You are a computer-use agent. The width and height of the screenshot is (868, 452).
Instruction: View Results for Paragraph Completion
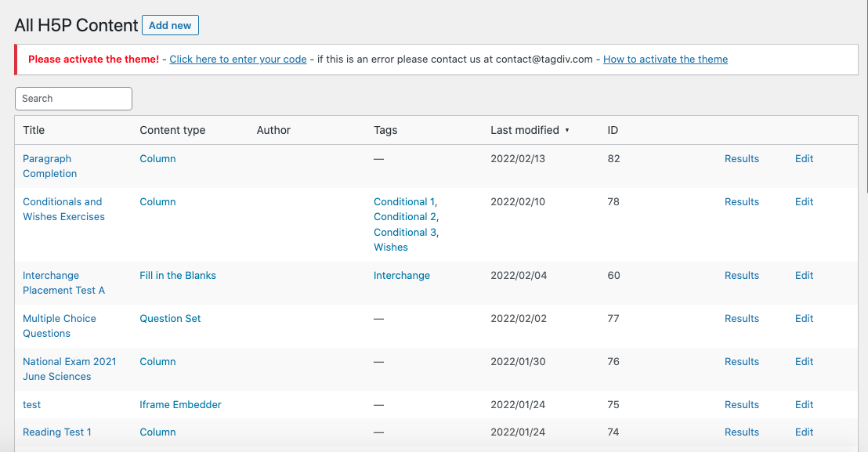[742, 159]
